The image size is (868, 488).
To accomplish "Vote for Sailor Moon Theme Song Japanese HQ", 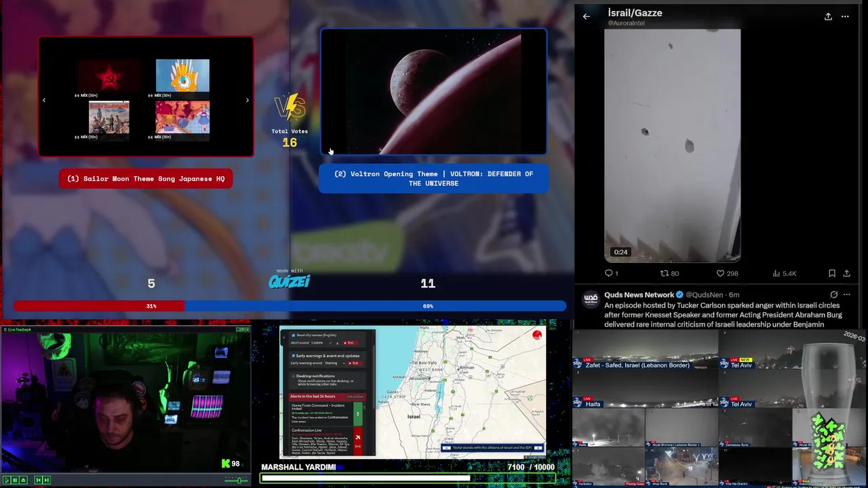I will 146,179.
